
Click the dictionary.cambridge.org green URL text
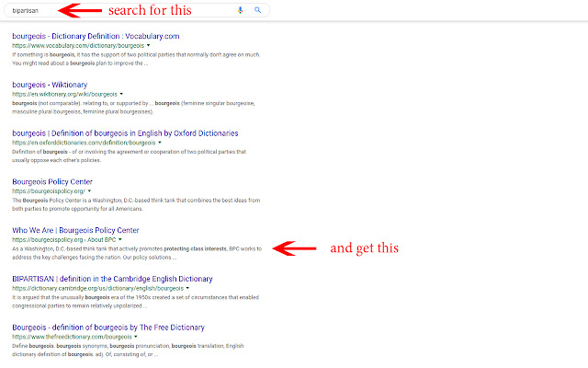coord(98,288)
